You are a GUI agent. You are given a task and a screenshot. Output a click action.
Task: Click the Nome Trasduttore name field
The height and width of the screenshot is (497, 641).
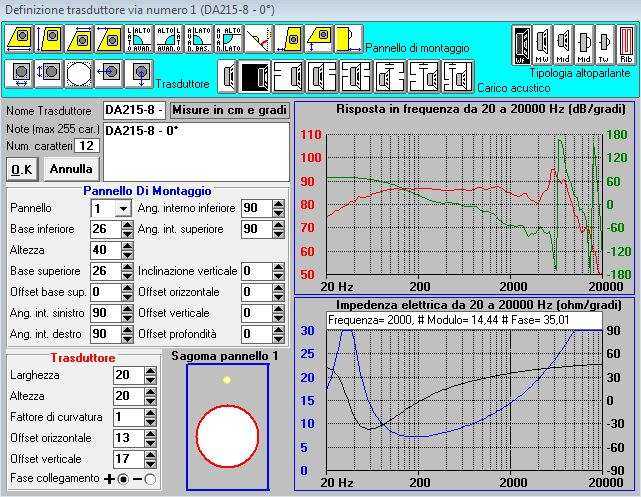point(134,110)
